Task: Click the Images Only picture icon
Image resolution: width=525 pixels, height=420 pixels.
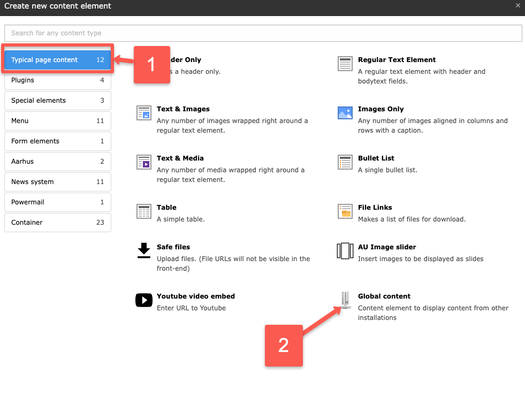Action: pos(345,113)
